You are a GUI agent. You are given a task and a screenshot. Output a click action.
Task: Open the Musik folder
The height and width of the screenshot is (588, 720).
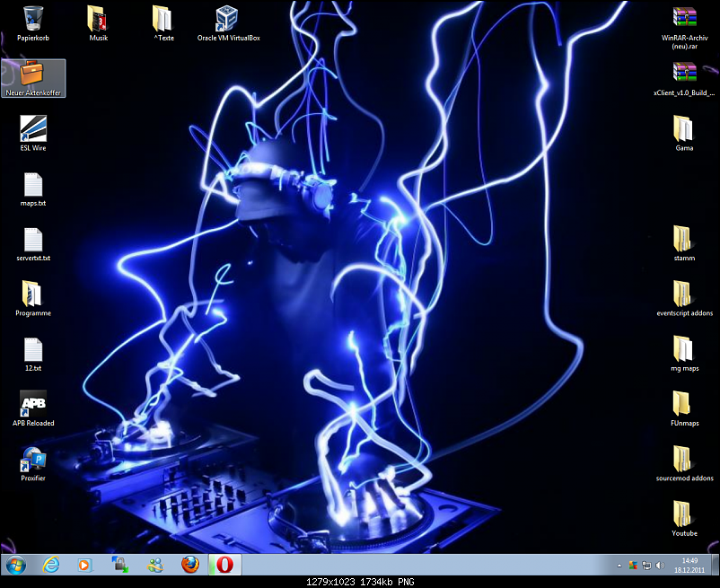pyautogui.click(x=98, y=18)
